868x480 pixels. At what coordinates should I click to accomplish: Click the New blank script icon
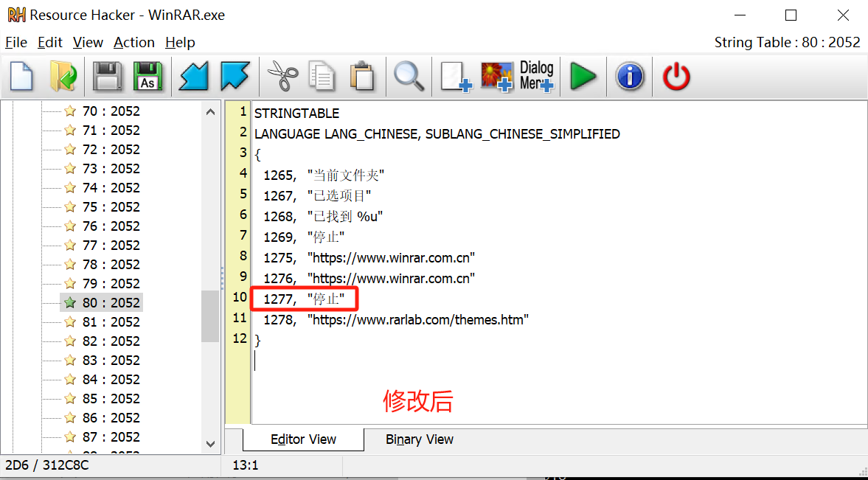coord(21,76)
